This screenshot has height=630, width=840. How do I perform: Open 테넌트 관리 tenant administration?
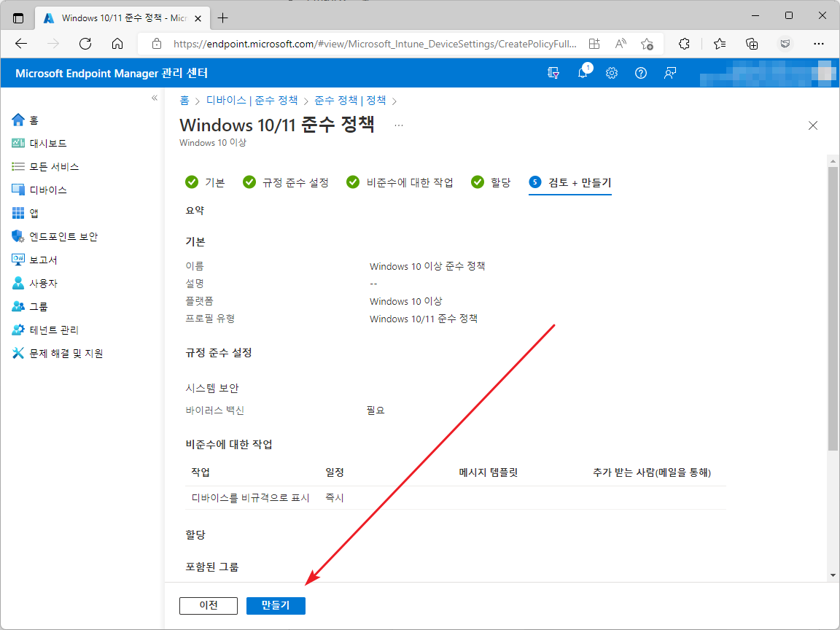(45, 330)
